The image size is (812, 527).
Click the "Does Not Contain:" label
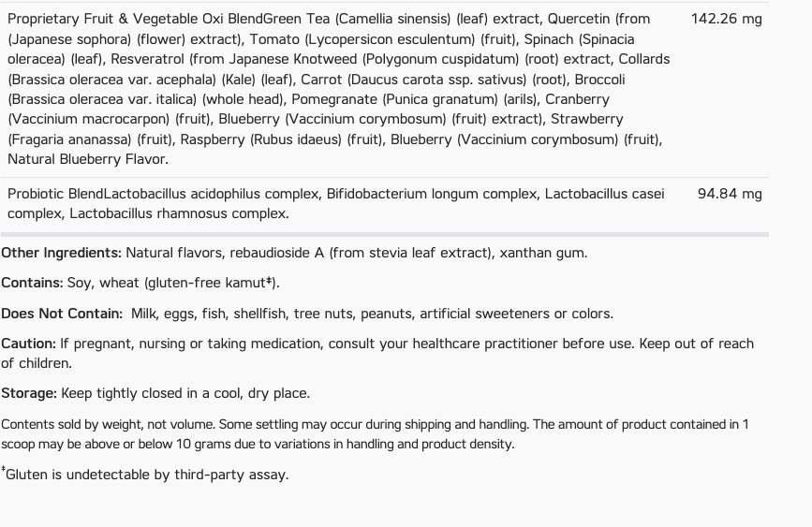tap(62, 314)
